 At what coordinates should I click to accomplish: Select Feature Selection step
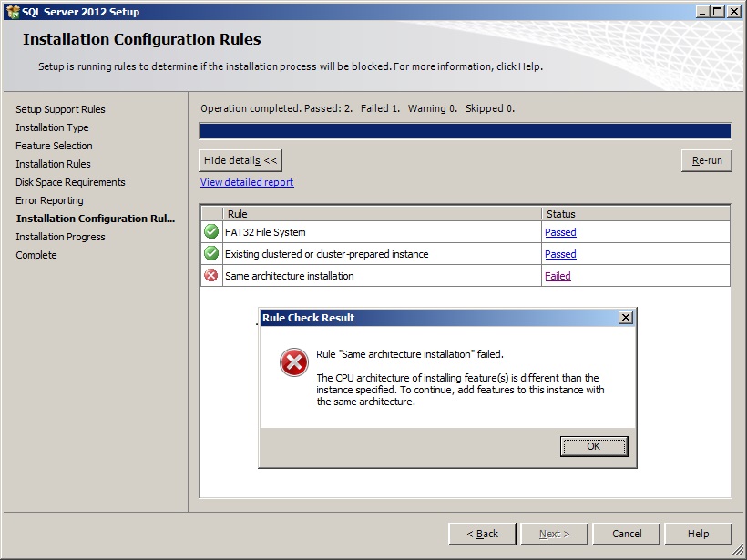click(54, 146)
